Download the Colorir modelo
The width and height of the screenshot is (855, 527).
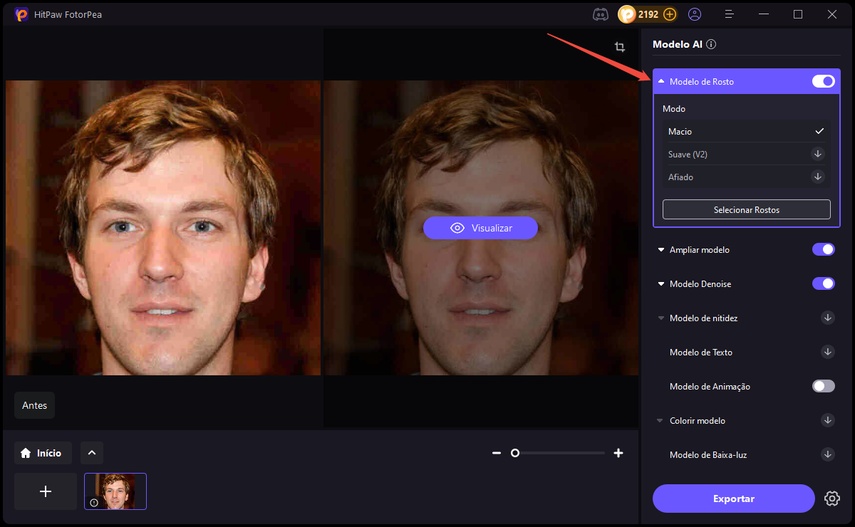(x=828, y=420)
